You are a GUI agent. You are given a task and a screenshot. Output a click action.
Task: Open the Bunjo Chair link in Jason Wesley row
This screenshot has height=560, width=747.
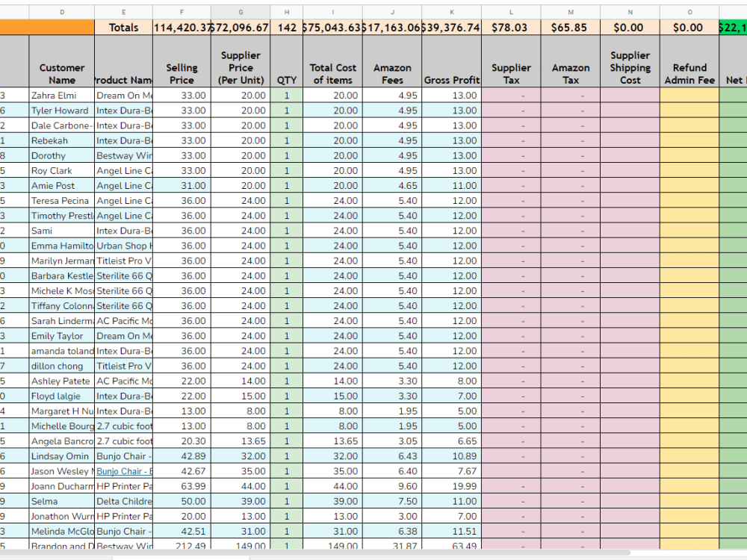(124, 471)
